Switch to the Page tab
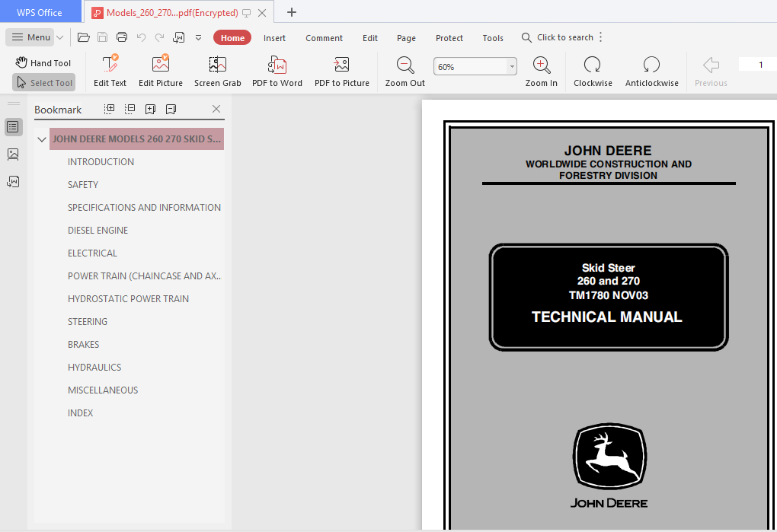 pos(406,37)
